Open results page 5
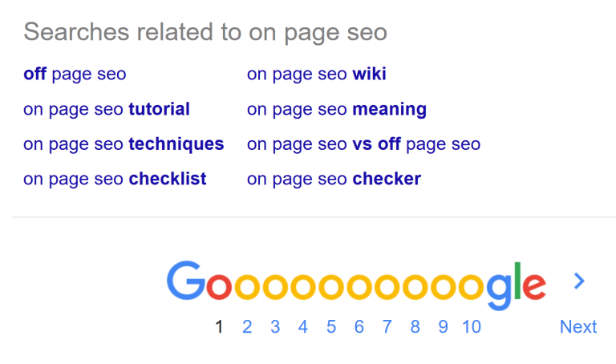The width and height of the screenshot is (616, 364). (331, 326)
